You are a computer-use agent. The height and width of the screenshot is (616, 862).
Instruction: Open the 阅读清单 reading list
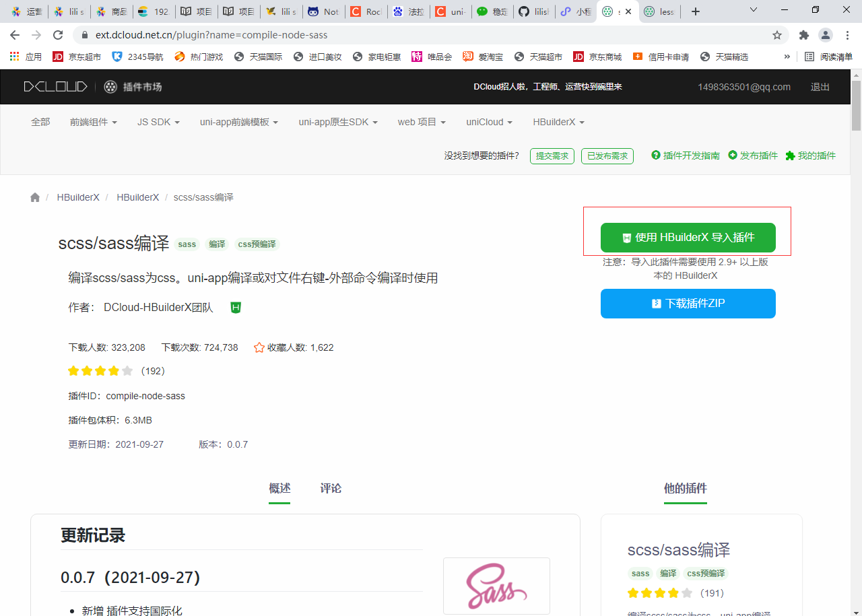point(828,57)
